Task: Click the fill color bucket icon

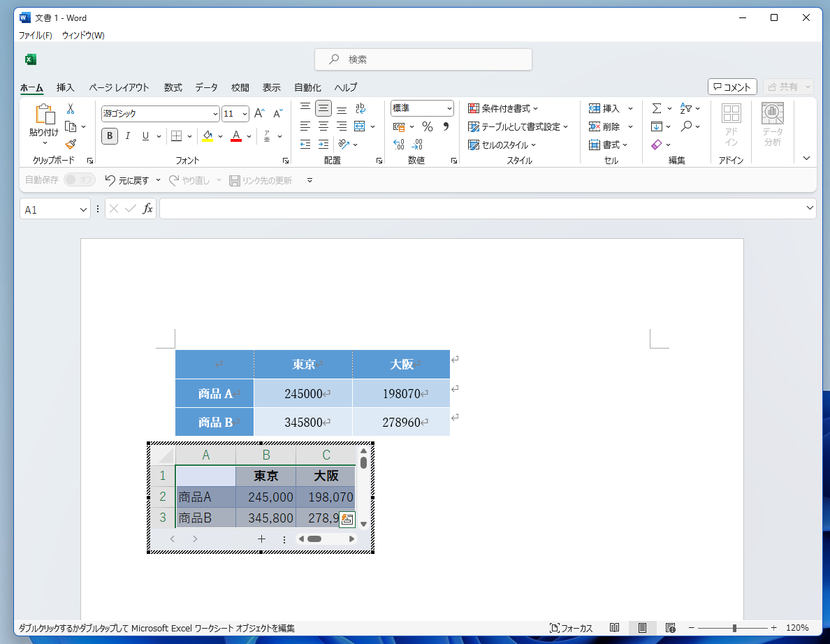Action: pos(207,136)
